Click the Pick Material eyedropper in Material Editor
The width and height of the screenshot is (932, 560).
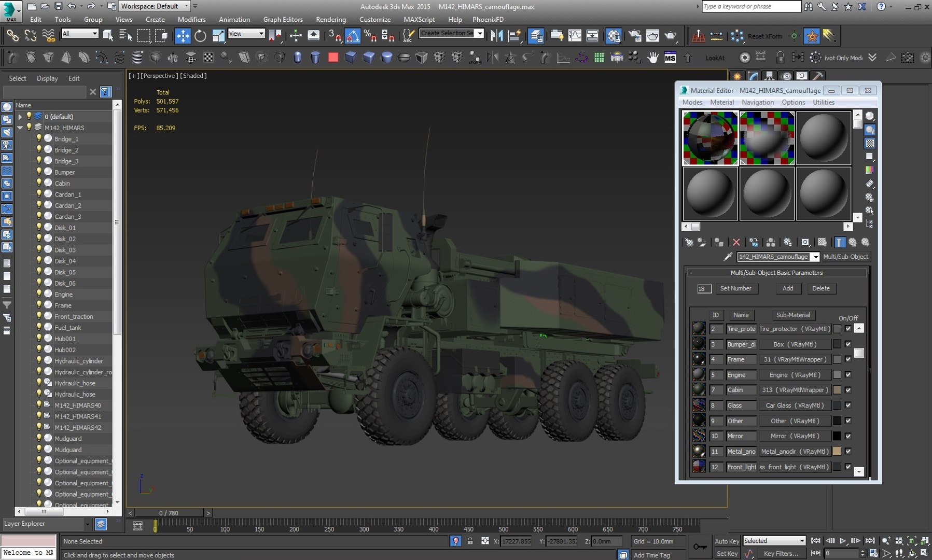coord(728,257)
